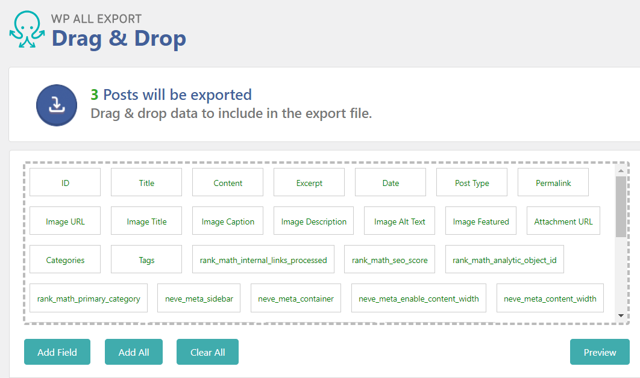Select the neve_meta_sidebar field

coord(199,298)
